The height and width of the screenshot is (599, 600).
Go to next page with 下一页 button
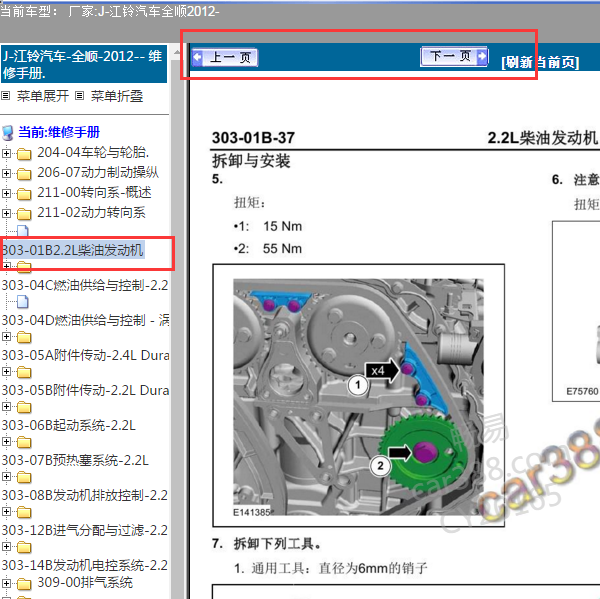[454, 57]
